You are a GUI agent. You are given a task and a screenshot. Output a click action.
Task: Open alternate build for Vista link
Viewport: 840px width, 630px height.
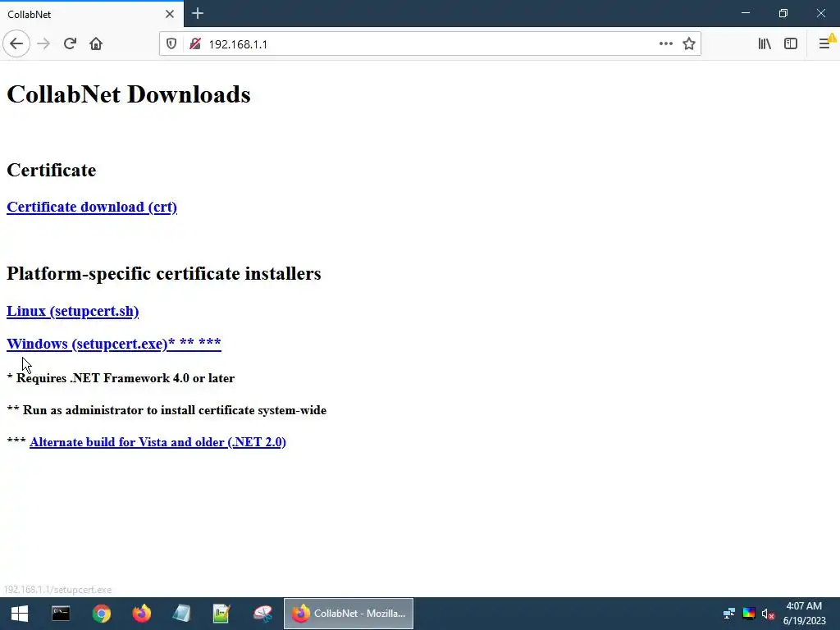(157, 442)
